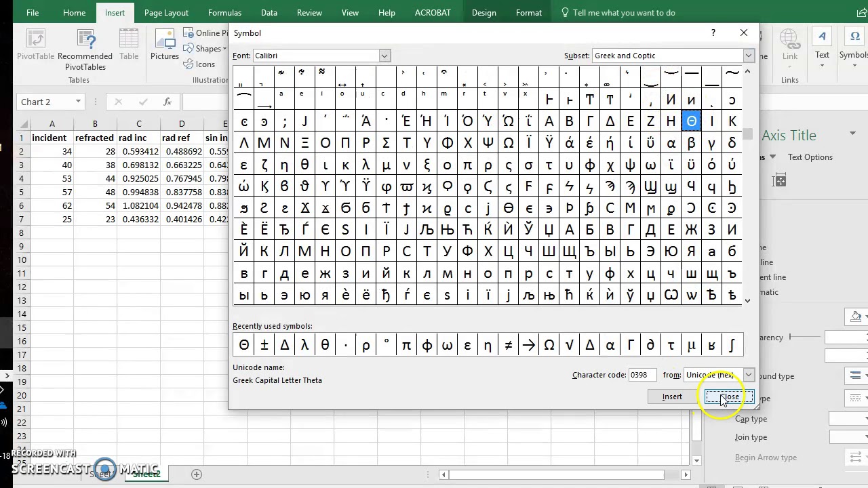Open the Shapes dropdown
Image resolution: width=868 pixels, height=488 pixels.
[x=205, y=49]
